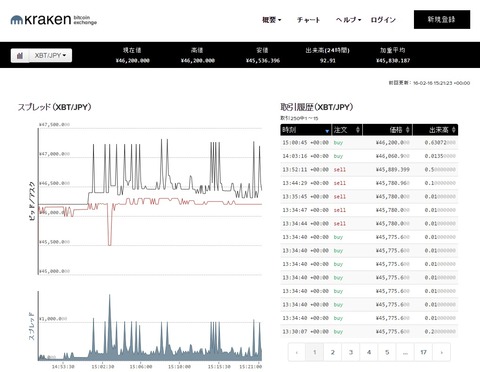Expand the ヘルプ menu
Viewport: 480px width, 372px height.
click(x=348, y=20)
